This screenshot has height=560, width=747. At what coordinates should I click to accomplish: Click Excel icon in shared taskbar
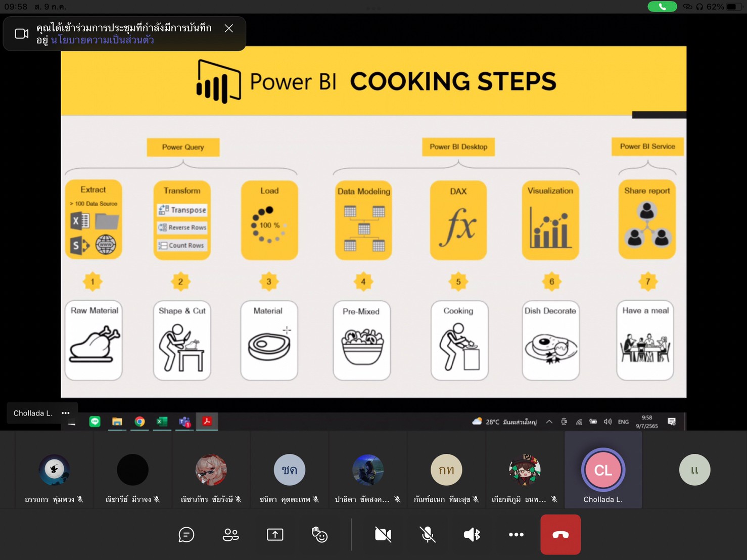pos(162,422)
